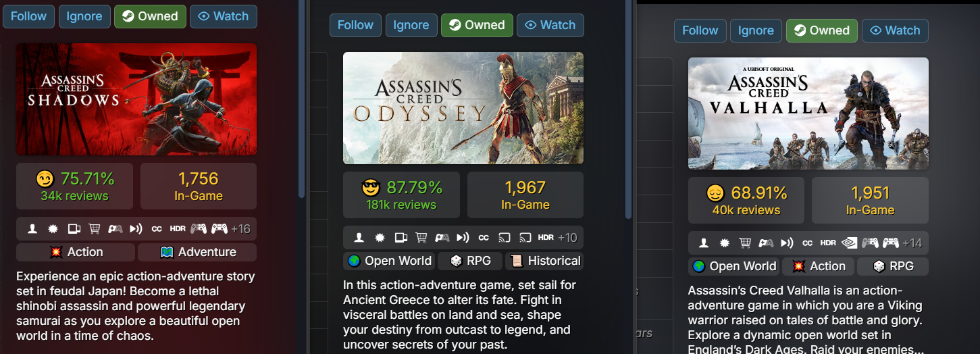This screenshot has height=354, width=980.
Task: Click audio speaker icon on Odyssey card
Action: point(463,238)
